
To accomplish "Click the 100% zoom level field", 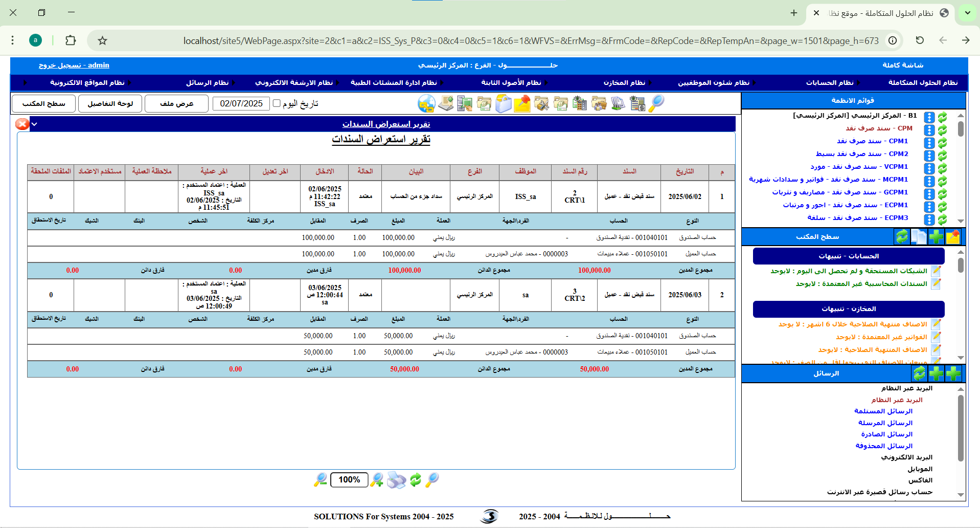I will pyautogui.click(x=349, y=480).
